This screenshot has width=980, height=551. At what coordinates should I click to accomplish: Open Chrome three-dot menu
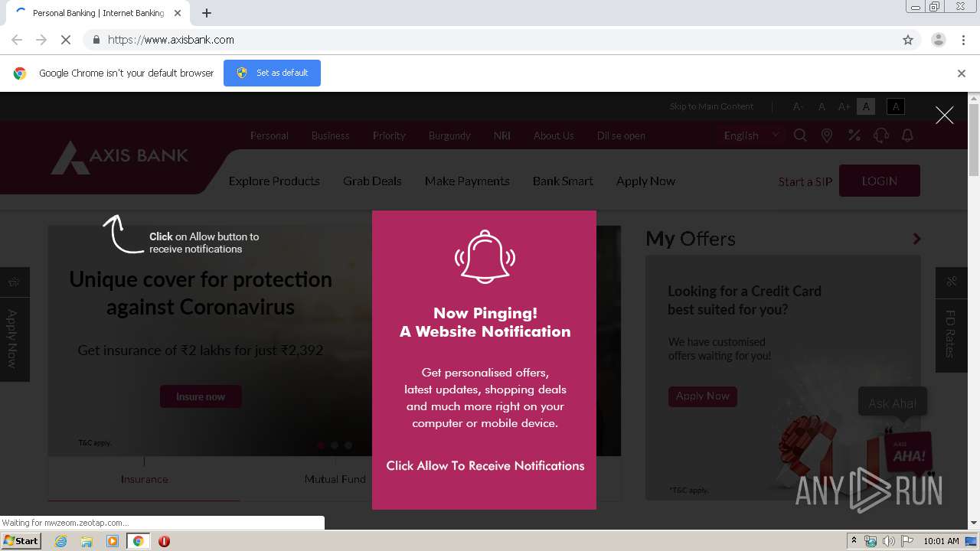[x=963, y=40]
